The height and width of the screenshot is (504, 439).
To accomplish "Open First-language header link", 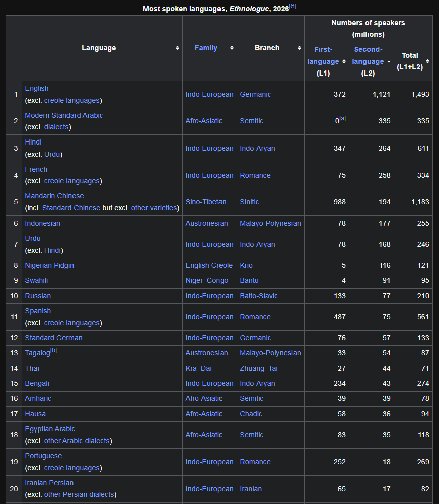I will coord(323,55).
